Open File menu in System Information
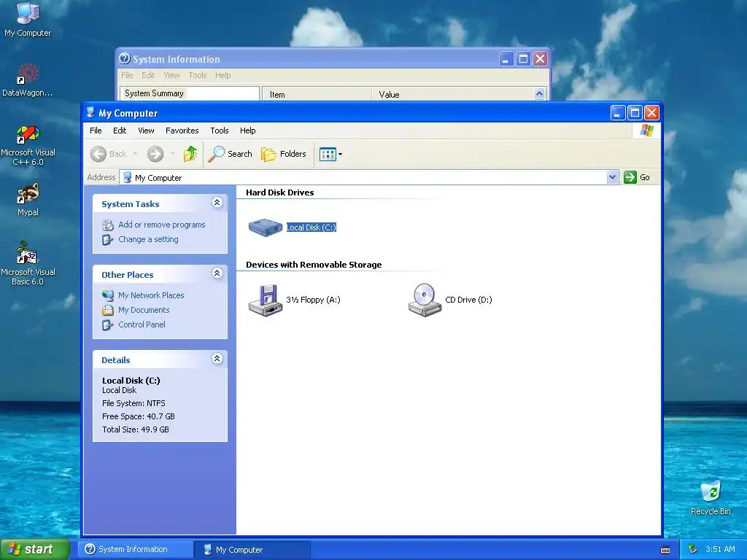The width and height of the screenshot is (747, 560). pos(127,75)
